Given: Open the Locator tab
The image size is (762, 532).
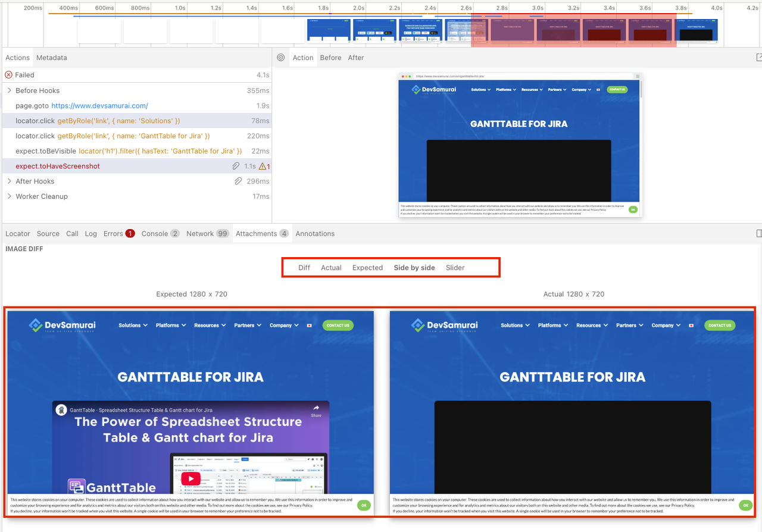Looking at the screenshot, I should [x=18, y=234].
